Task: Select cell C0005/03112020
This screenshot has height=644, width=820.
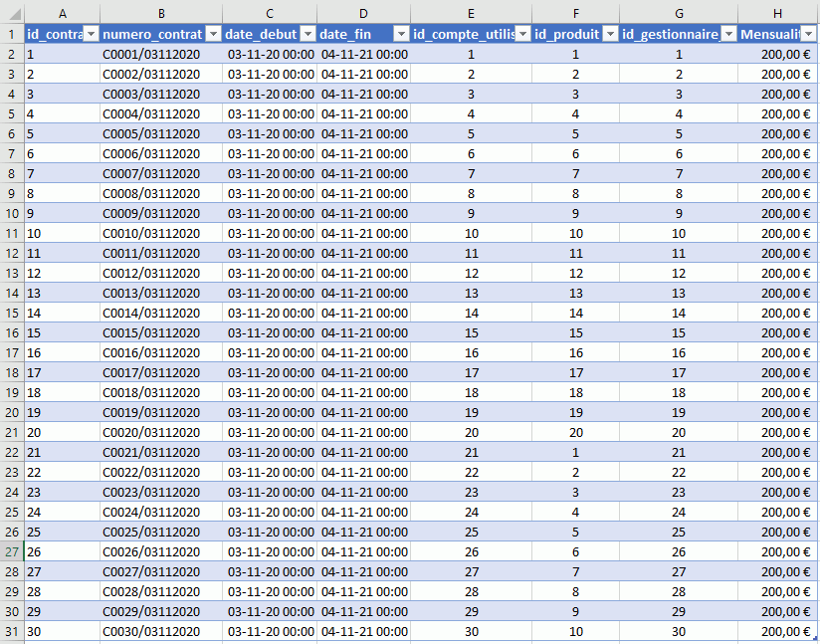Action: click(x=161, y=134)
